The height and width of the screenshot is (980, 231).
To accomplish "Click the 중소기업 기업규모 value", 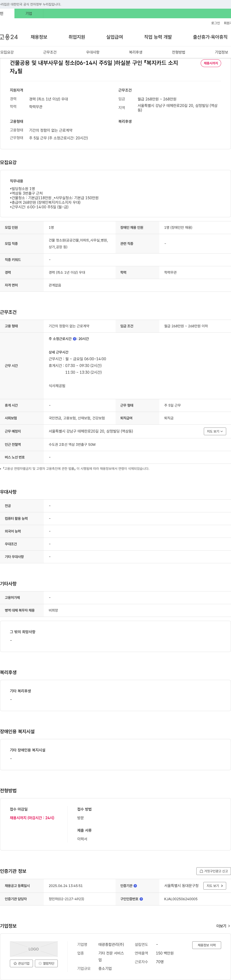I will (x=105, y=968).
